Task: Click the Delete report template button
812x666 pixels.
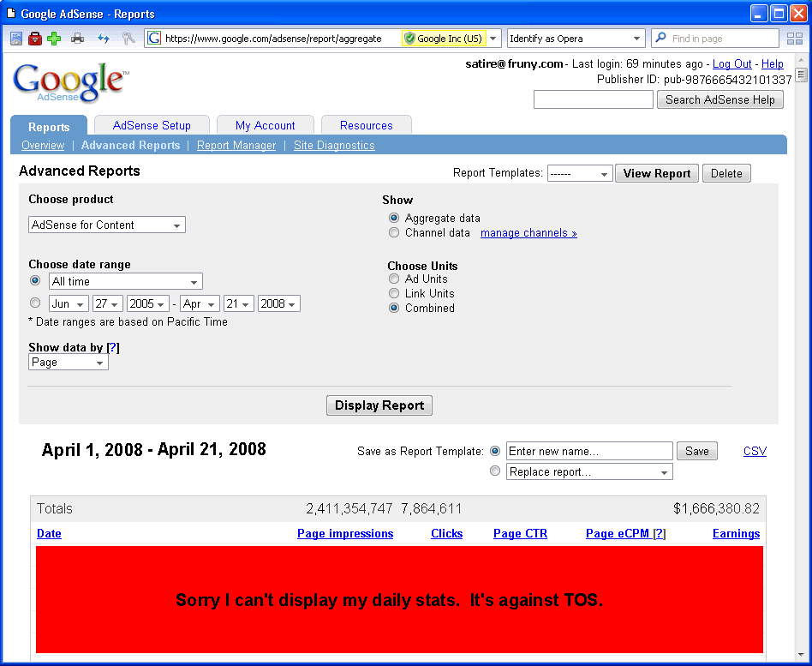Action: [726, 174]
